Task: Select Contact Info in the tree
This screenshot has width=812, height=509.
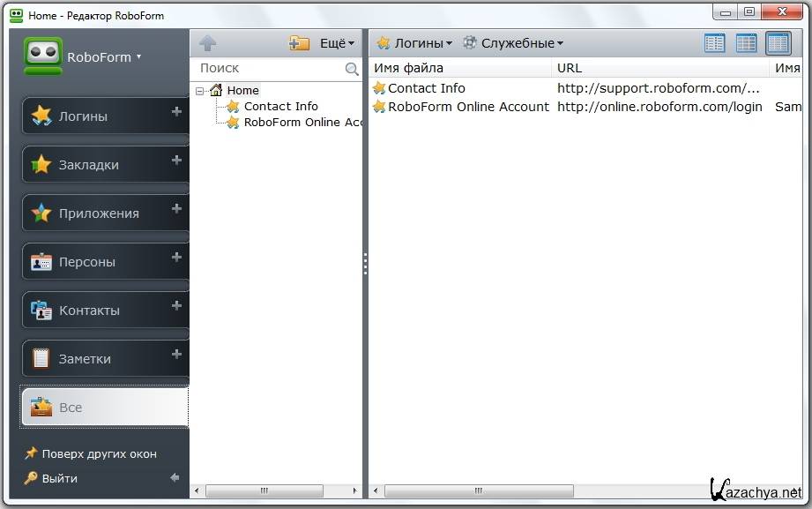Action: (x=280, y=106)
